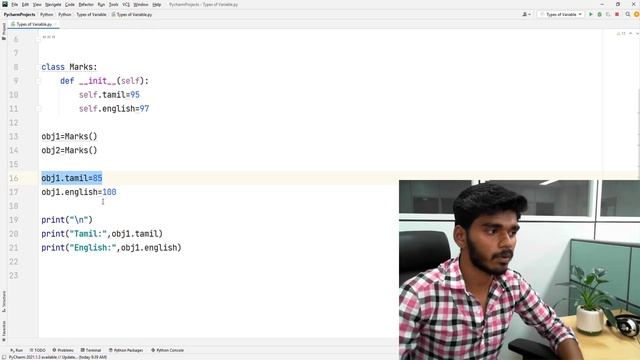Open the Project tool window
Viewport: 640px width, 360px height.
[x=4, y=31]
